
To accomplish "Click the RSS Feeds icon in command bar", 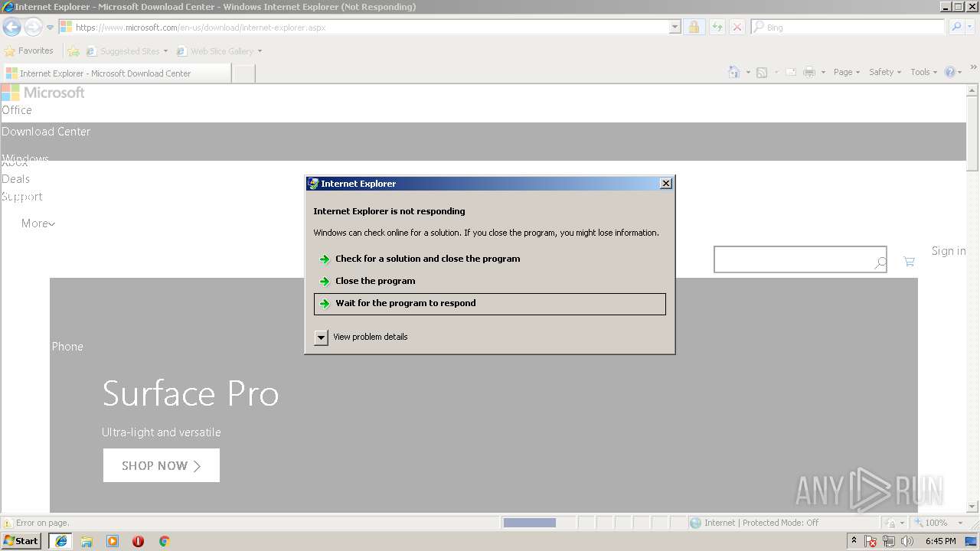I will [762, 72].
